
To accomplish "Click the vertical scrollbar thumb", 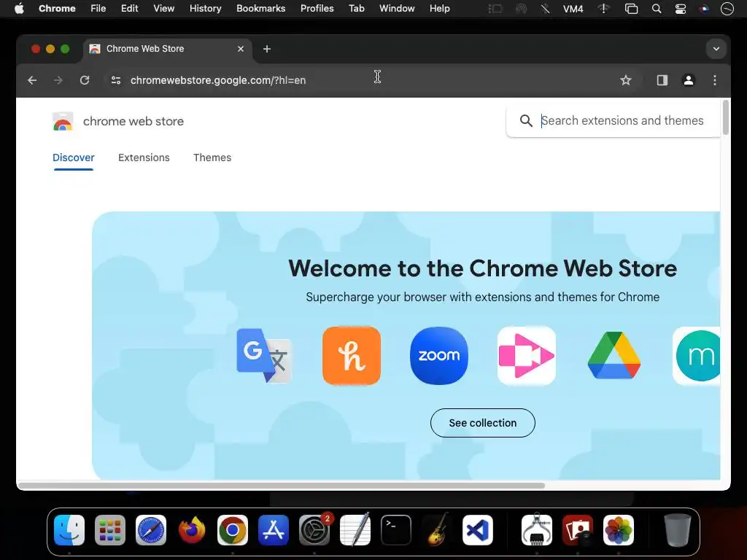I will pyautogui.click(x=726, y=117).
